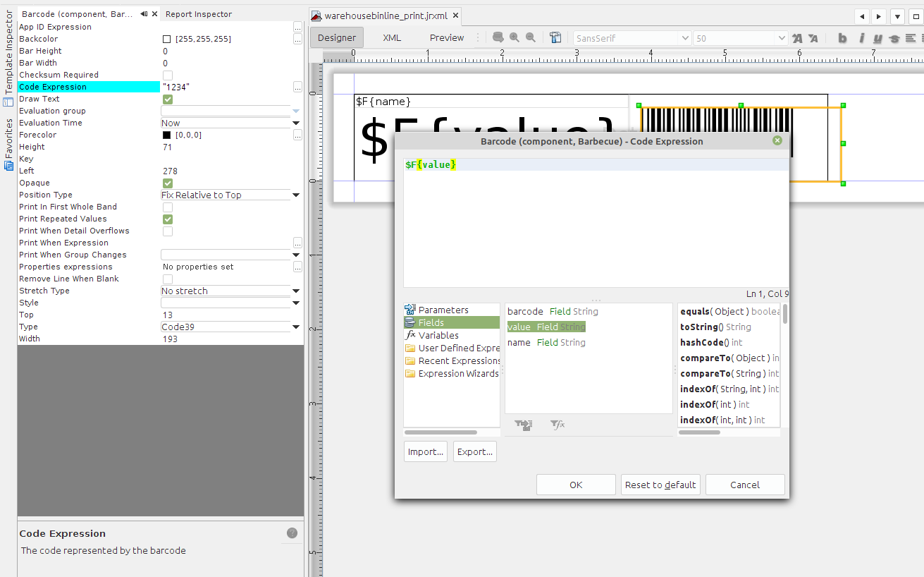Click the Reset to default button
The image size is (924, 577).
tap(660, 485)
